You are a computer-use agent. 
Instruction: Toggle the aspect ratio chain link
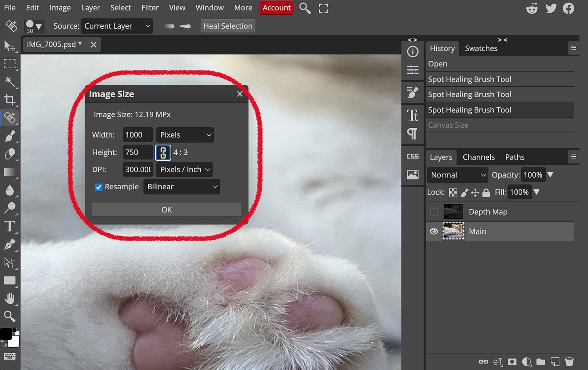(163, 152)
